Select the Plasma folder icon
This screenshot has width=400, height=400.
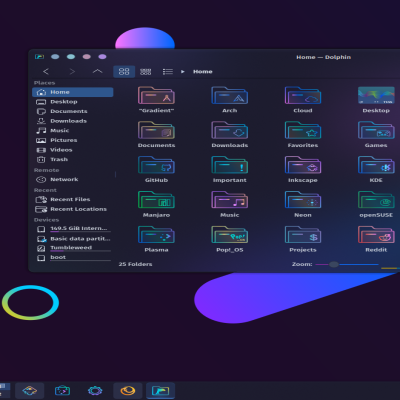(x=156, y=235)
